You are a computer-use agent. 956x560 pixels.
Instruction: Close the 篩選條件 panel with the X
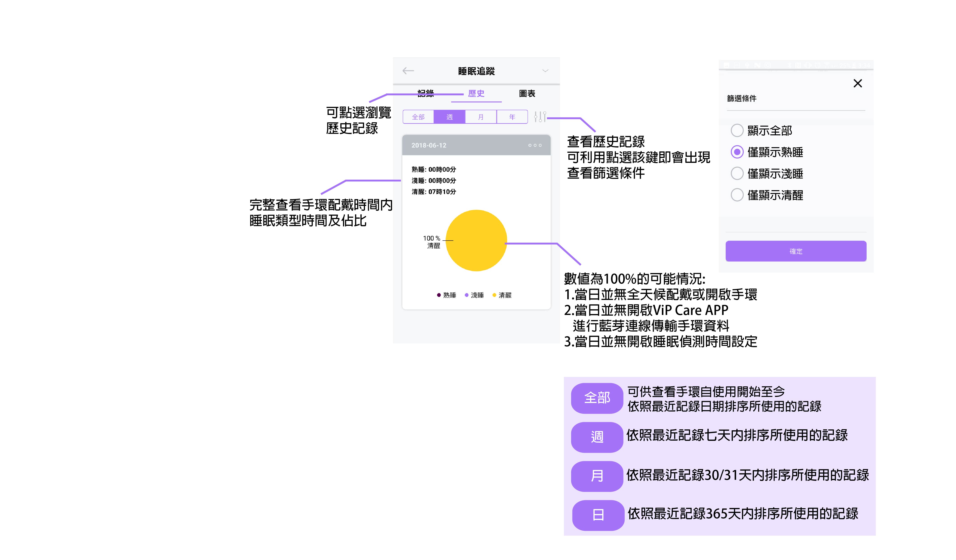(857, 84)
